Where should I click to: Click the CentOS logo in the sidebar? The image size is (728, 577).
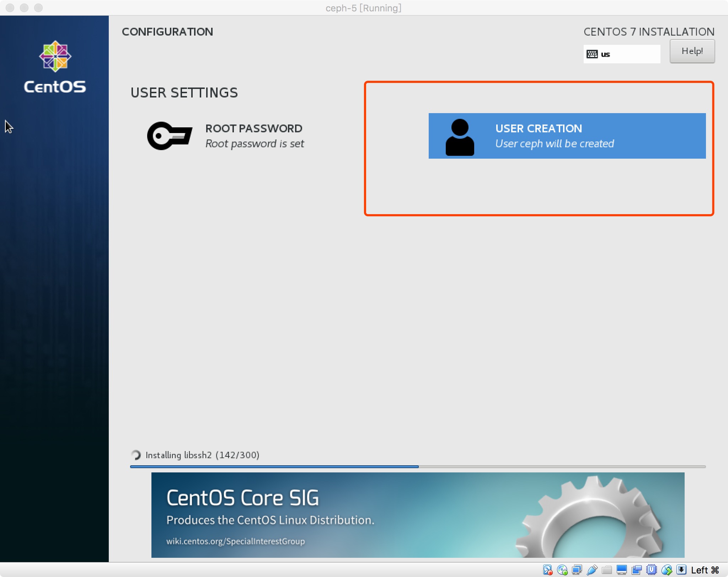pos(55,67)
